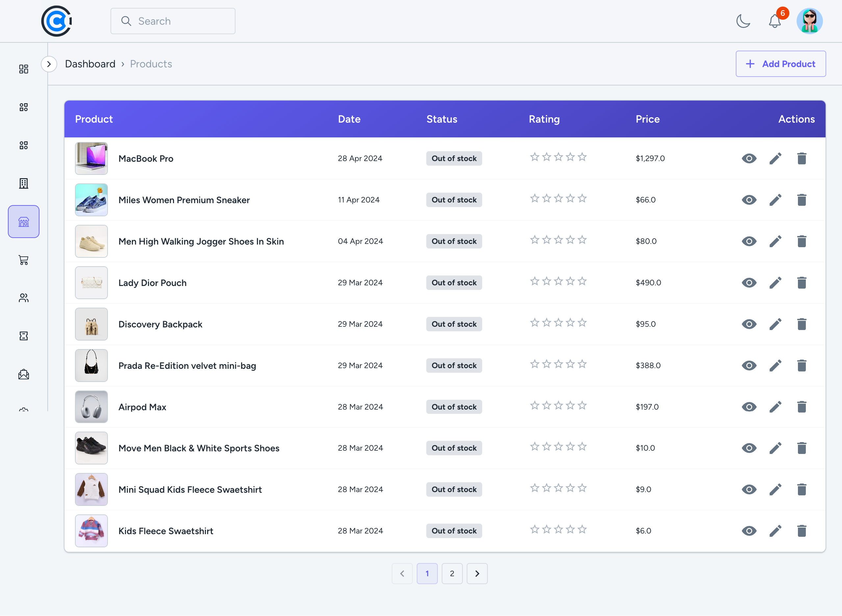The image size is (842, 616).
Task: Open the users sidebar icon
Action: tap(23, 298)
